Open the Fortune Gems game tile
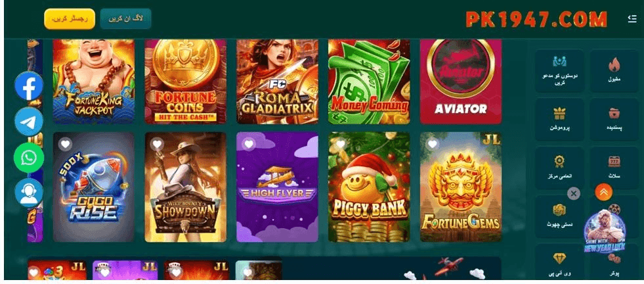Screen dimensions: 644x284 coord(460,187)
